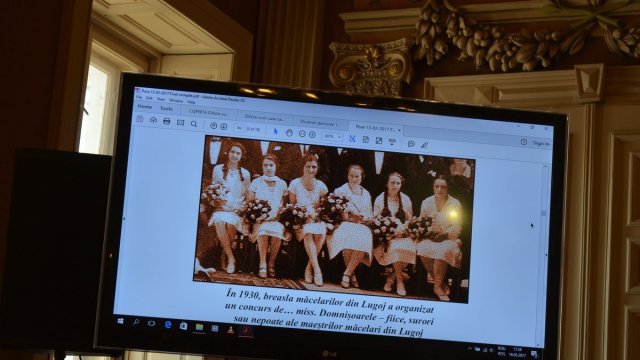This screenshot has width=640, height=360.
Task: Show hidden system tray icons chevron
Action: (x=470, y=349)
